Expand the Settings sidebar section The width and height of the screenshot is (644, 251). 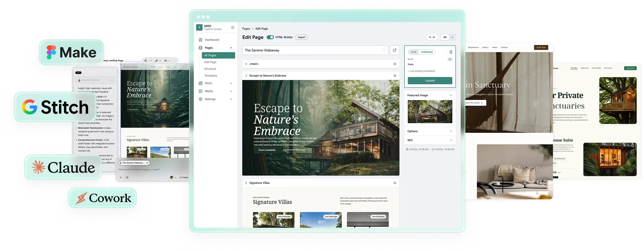click(231, 99)
